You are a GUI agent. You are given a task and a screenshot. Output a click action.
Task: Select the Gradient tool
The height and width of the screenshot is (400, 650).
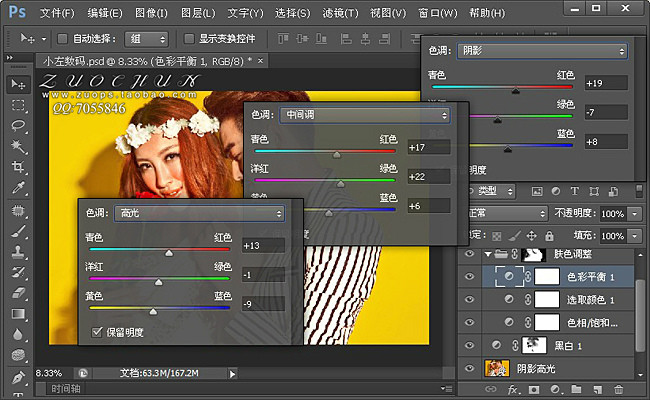click(x=18, y=314)
